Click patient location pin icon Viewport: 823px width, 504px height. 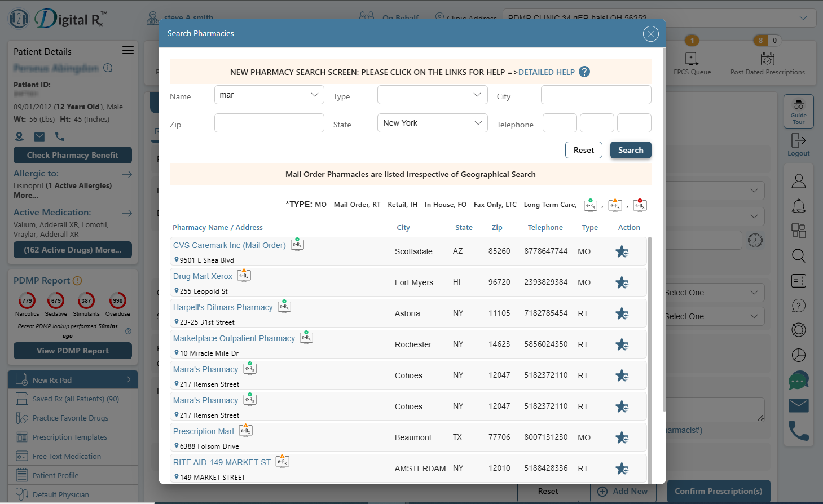(19, 136)
